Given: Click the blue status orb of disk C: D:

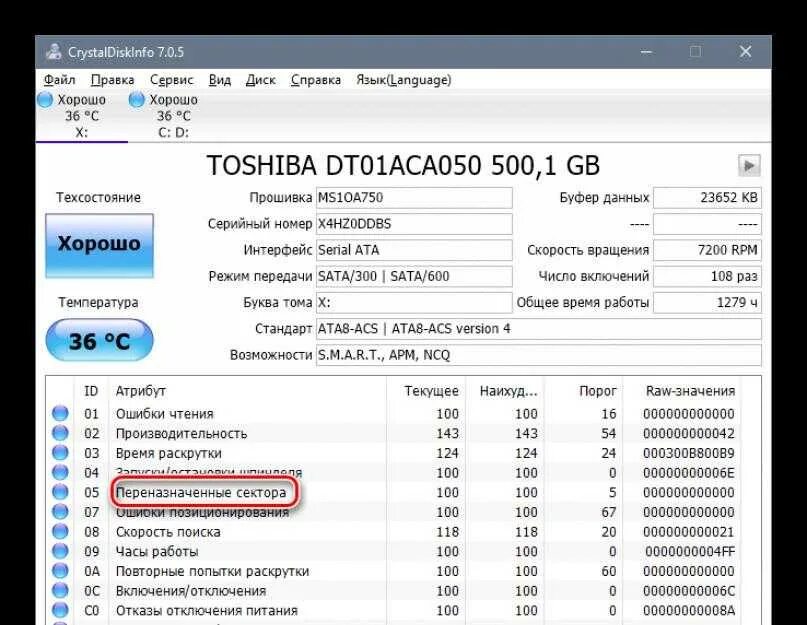Looking at the screenshot, I should click(136, 99).
